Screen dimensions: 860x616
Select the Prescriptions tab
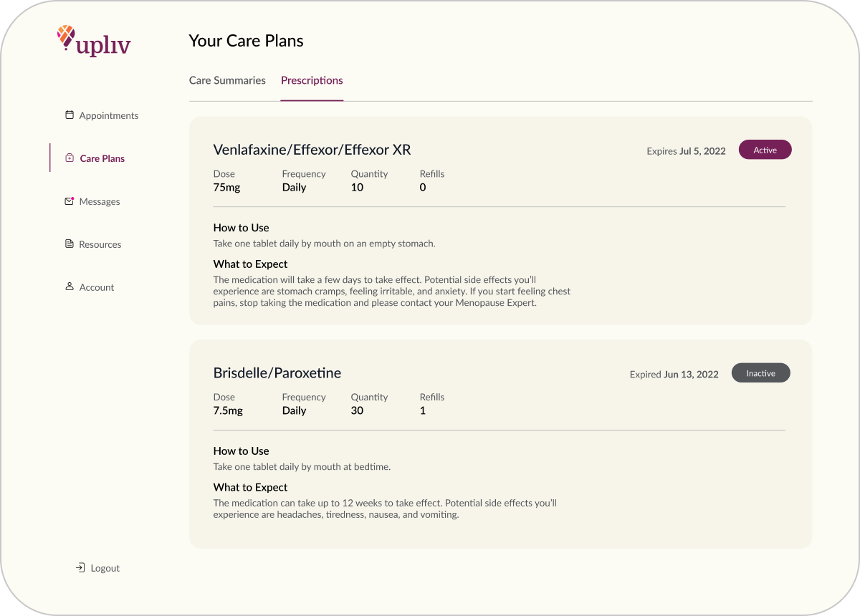[x=312, y=80]
